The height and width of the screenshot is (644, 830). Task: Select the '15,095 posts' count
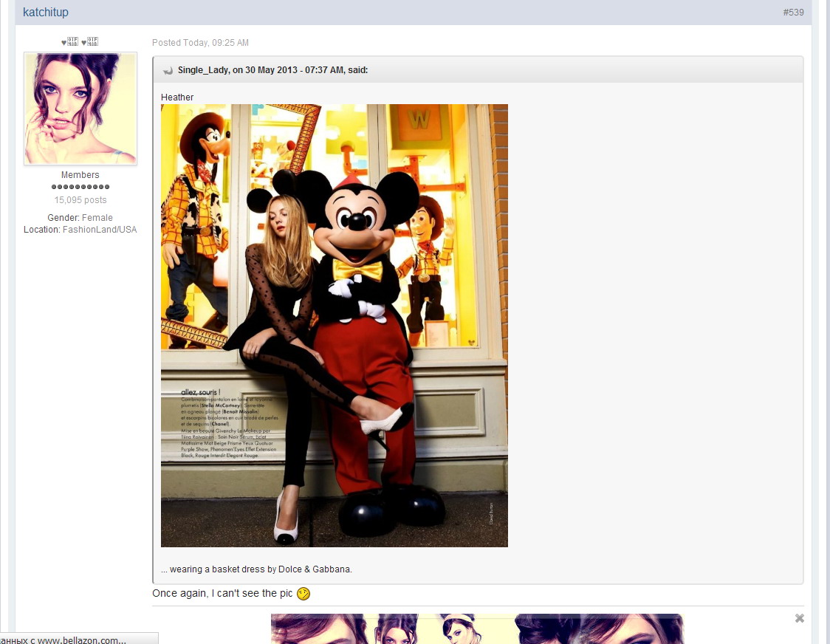(80, 200)
